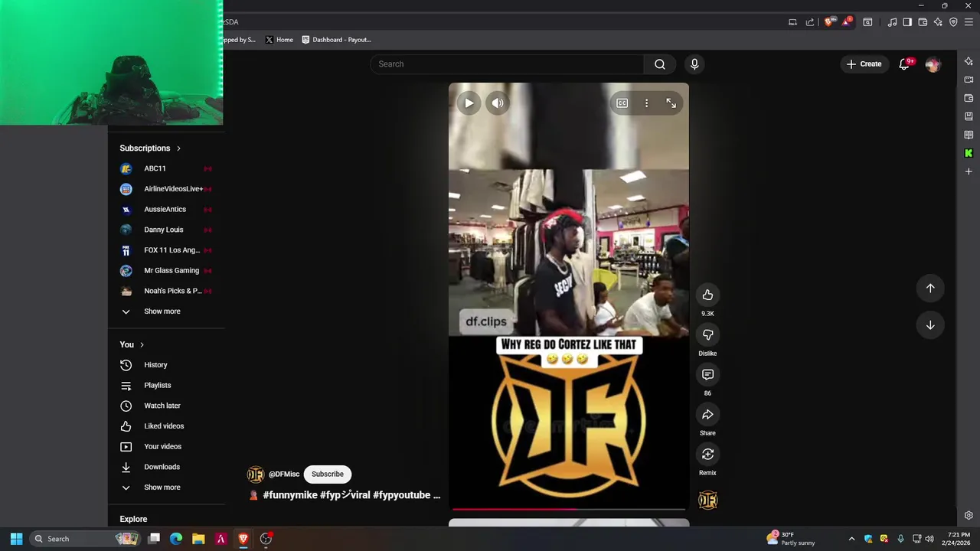Open AussieAntics channel
The width and height of the screenshot is (980, 551).
click(167, 210)
